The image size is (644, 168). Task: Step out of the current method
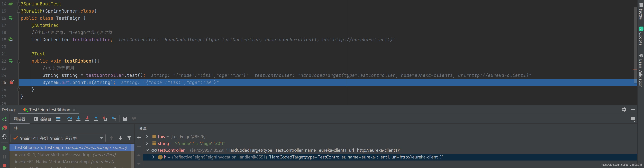[96, 119]
